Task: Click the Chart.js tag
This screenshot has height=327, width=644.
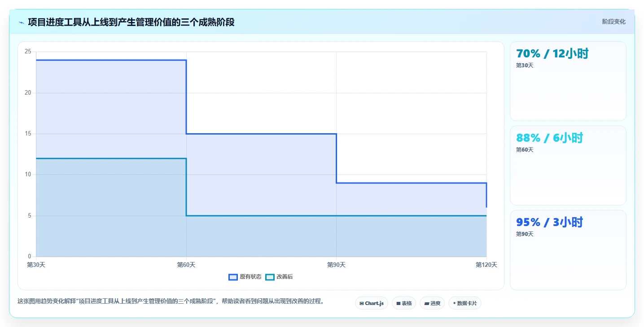Action: 372,303
